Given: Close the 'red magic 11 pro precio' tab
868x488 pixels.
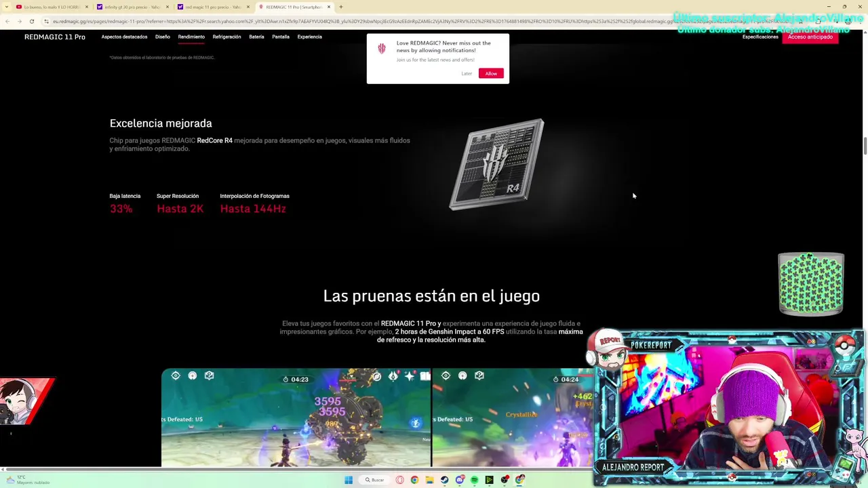Looking at the screenshot, I should 248,7.
